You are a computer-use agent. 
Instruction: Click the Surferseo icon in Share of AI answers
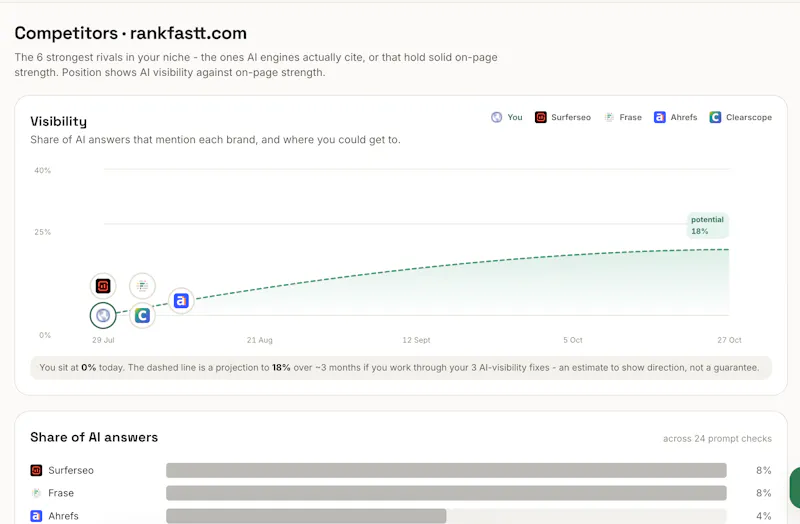pyautogui.click(x=36, y=470)
